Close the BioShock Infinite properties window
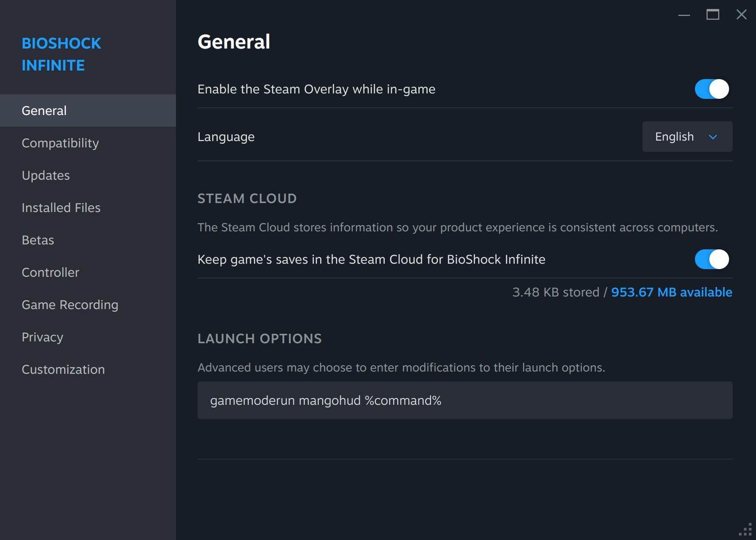The width and height of the screenshot is (756, 540). (741, 15)
